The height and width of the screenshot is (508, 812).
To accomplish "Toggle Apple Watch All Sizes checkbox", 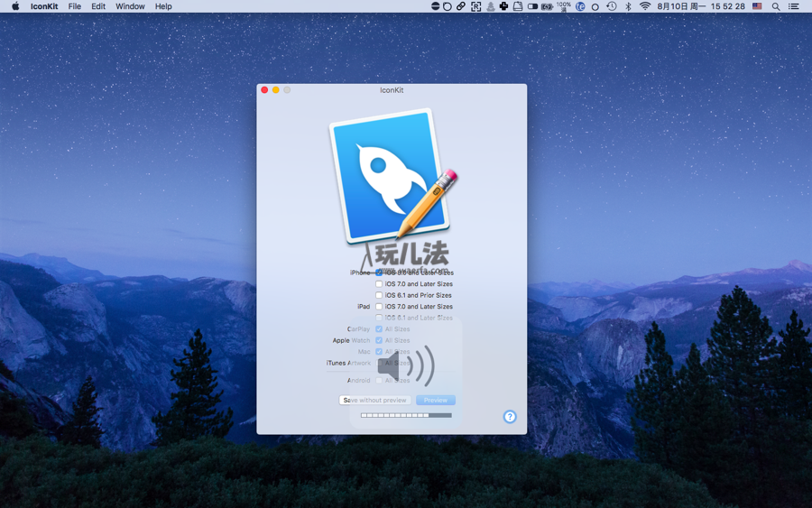I will pyautogui.click(x=379, y=340).
